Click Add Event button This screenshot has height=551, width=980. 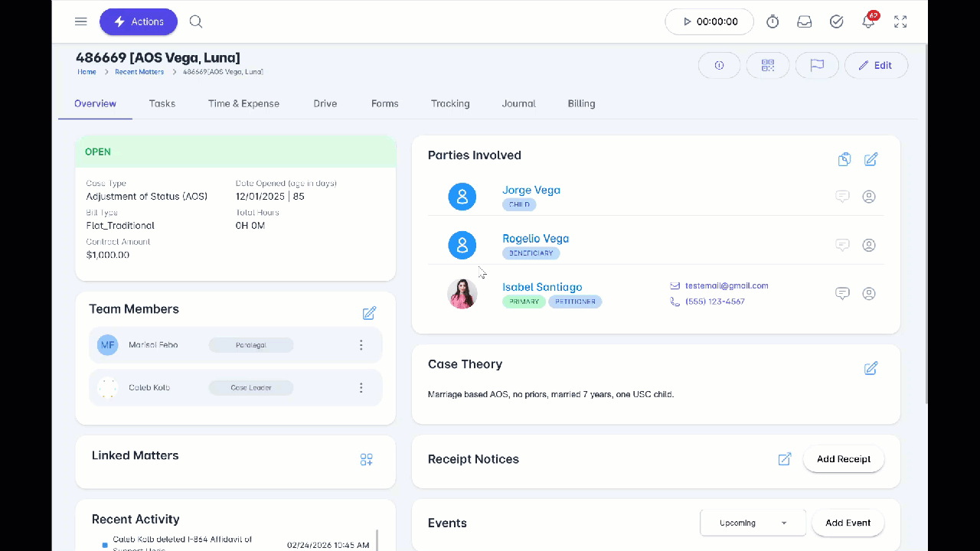[848, 523]
